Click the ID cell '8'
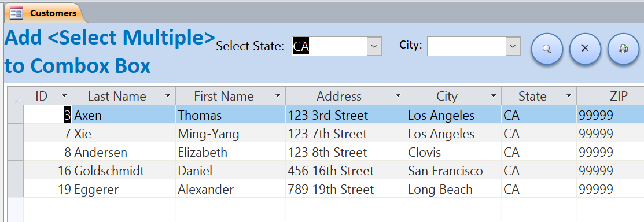The width and height of the screenshot is (644, 222). pyautogui.click(x=47, y=152)
